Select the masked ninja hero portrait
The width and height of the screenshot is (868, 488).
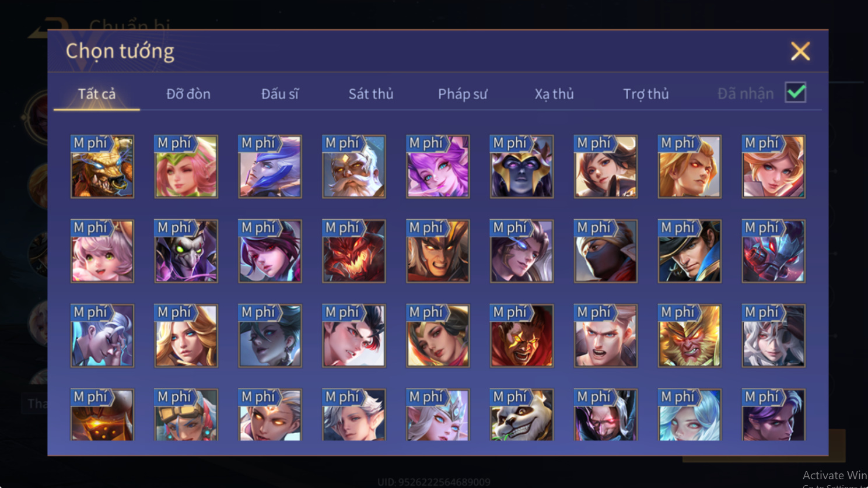coord(606,251)
